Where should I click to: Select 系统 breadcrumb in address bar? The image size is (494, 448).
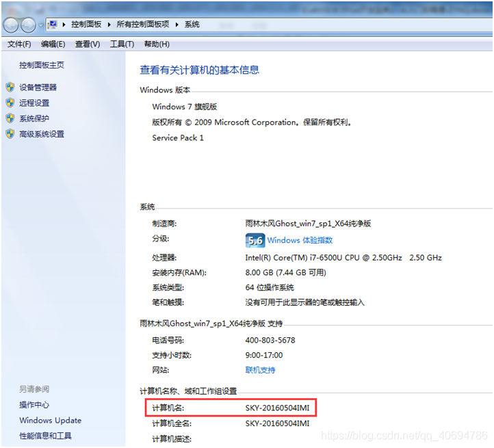(x=192, y=24)
